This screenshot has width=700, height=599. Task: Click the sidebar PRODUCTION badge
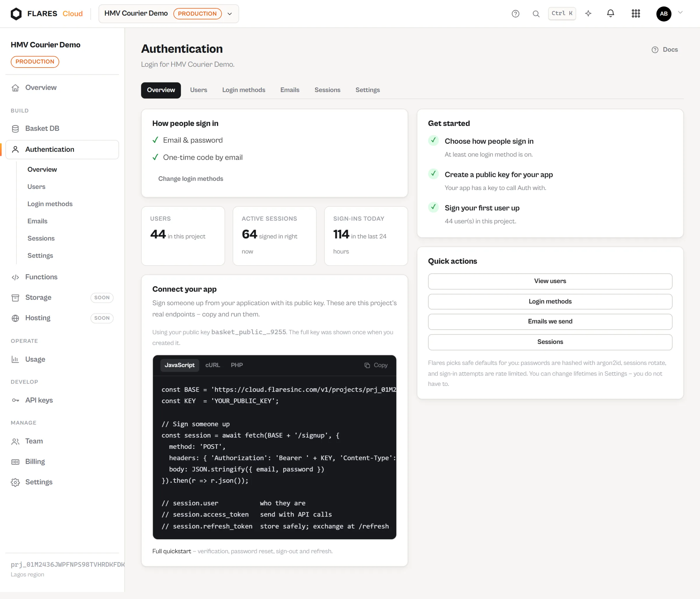[35, 62]
